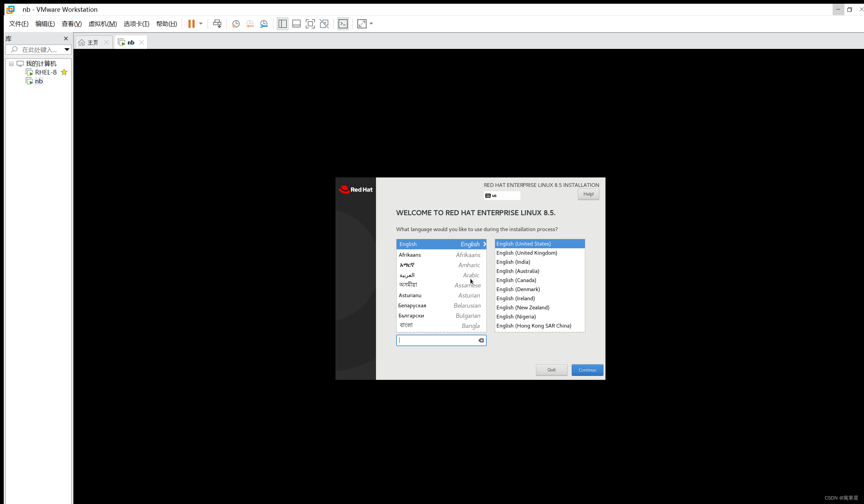Open the 选项卡(T) menu

pos(136,24)
